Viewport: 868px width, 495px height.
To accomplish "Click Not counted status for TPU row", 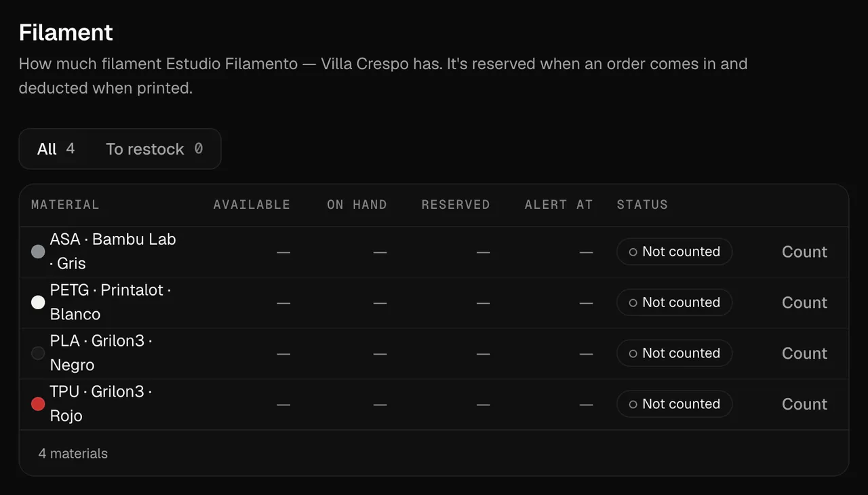I will click(674, 404).
